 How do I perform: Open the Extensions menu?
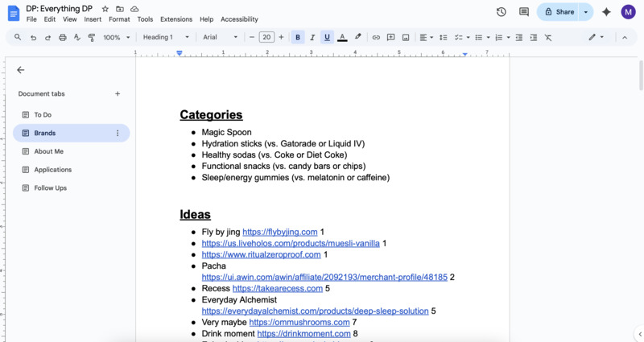click(x=176, y=19)
